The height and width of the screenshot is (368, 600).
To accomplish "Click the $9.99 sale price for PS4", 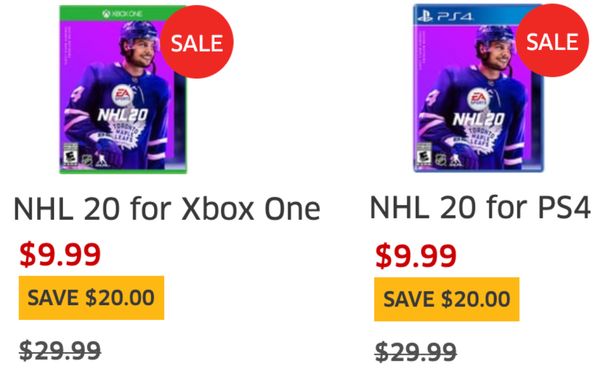I will click(416, 255).
